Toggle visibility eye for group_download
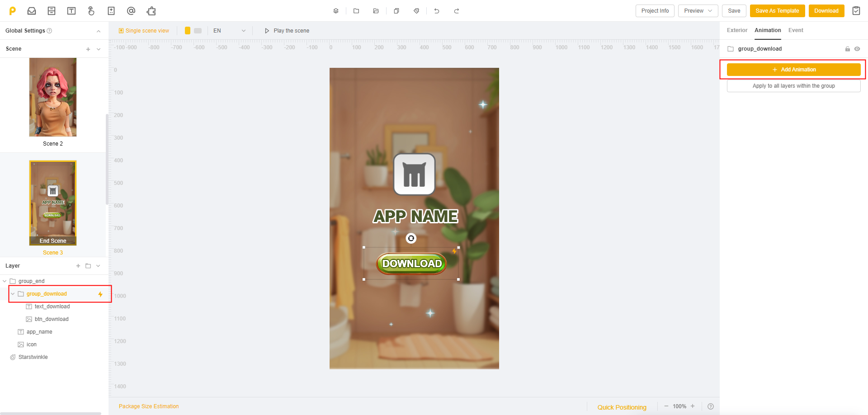Screen dimensions: 868x415 click(x=857, y=49)
